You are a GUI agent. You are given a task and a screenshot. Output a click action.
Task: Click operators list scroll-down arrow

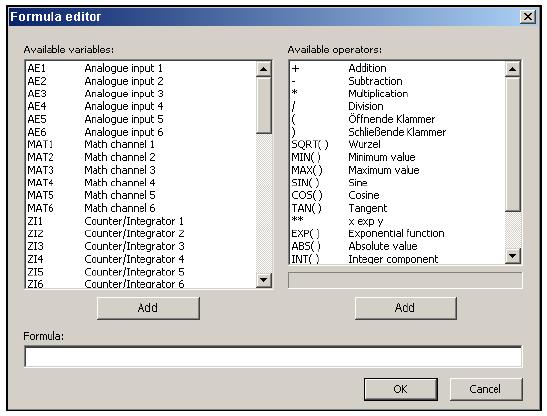[x=513, y=256]
